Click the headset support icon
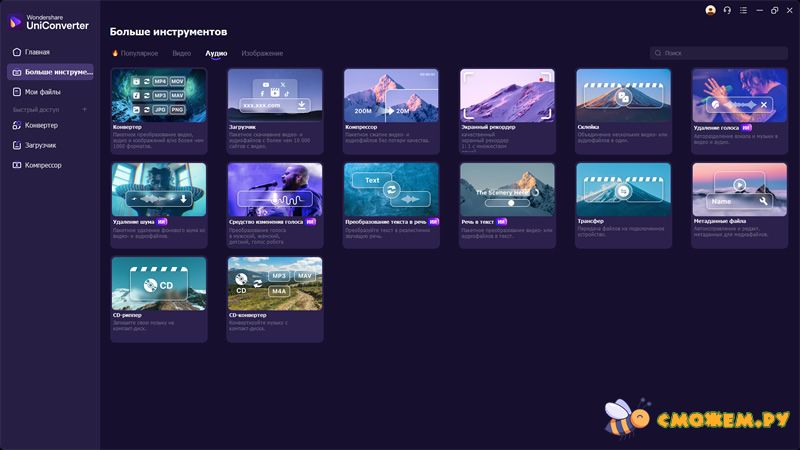Image resolution: width=800 pixels, height=450 pixels. coord(727,10)
